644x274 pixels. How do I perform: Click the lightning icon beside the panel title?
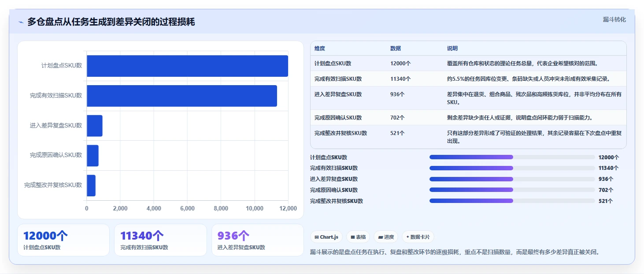point(21,22)
